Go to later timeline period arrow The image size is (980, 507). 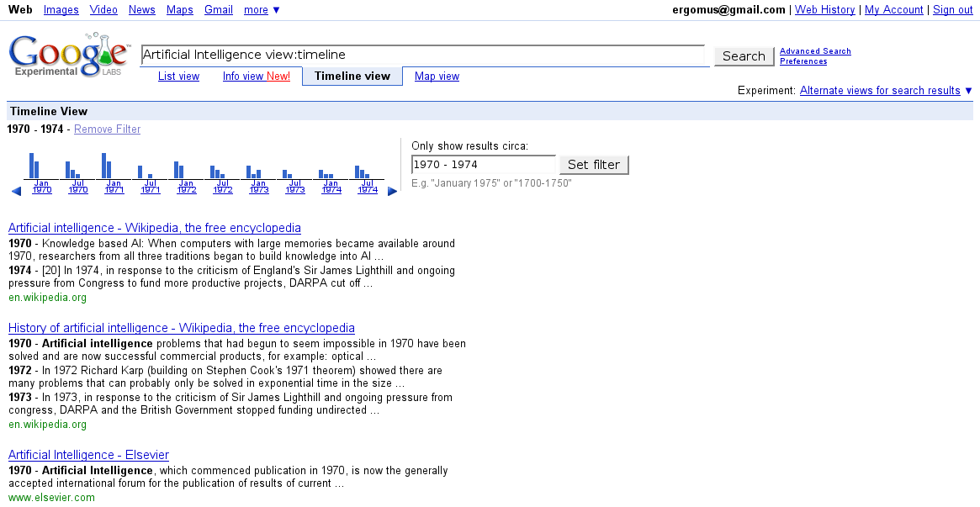click(393, 191)
